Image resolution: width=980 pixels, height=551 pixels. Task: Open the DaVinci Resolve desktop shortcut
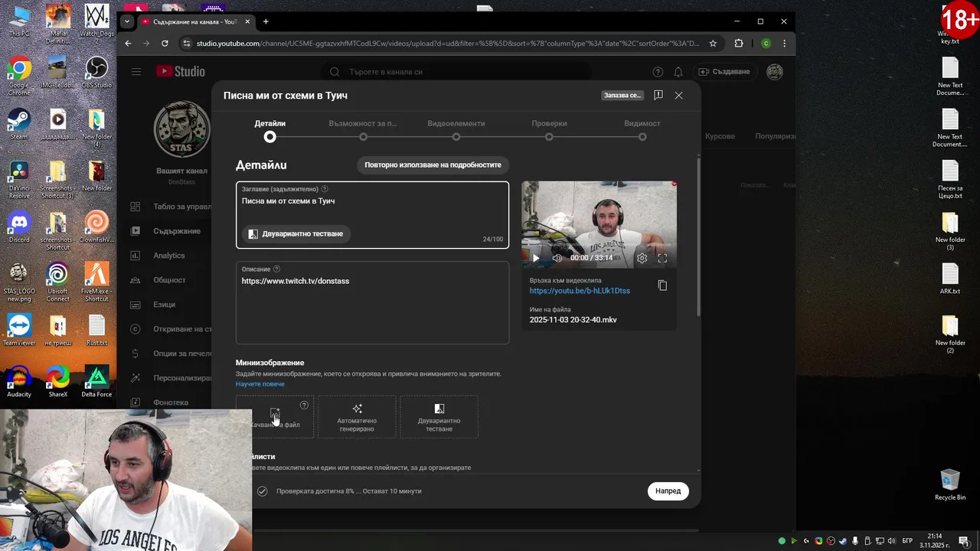(19, 179)
